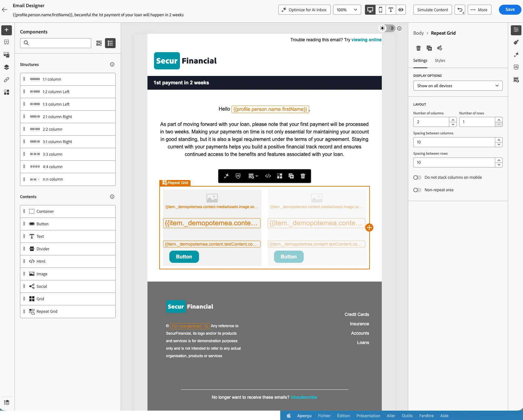The image size is (523, 420).
Task: Click Optimize for AI Inbox
Action: click(304, 10)
